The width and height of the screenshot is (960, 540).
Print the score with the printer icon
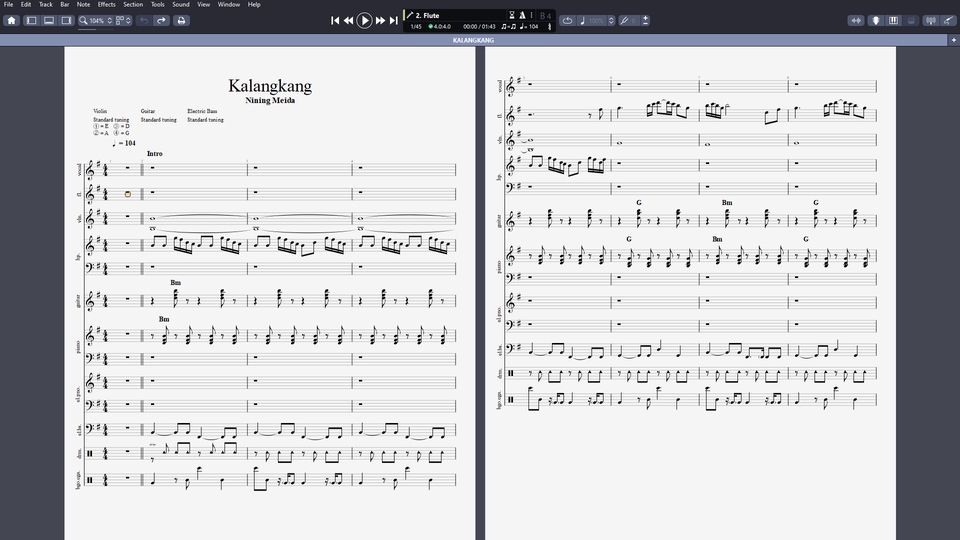(181, 20)
